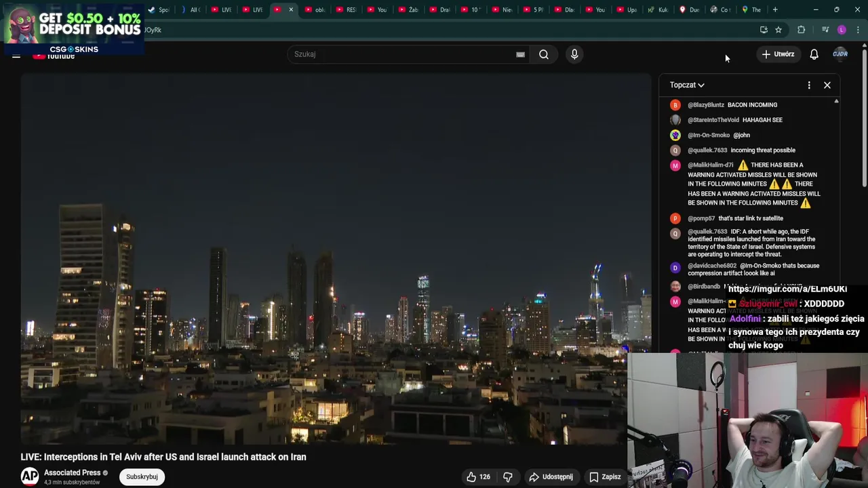Open the Associated Press channel avatar
The image size is (868, 488).
pyautogui.click(x=29, y=476)
